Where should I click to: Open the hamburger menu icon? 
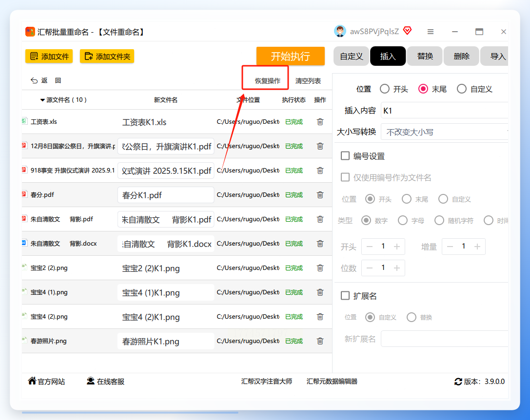point(430,31)
